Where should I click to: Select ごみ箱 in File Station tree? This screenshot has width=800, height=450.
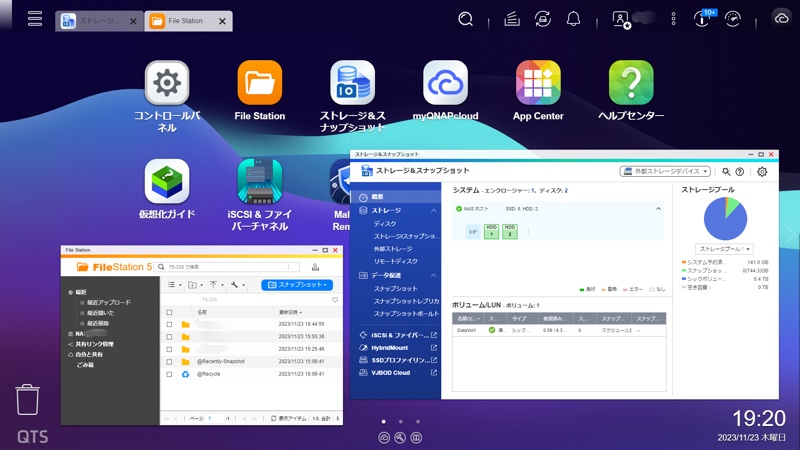tap(85, 365)
